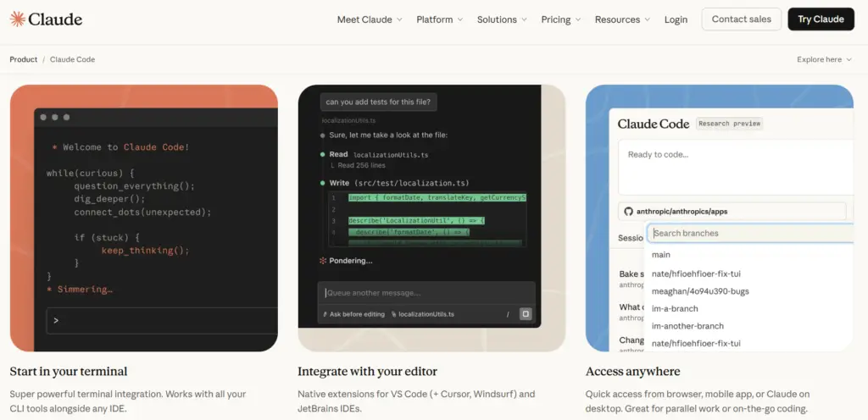The image size is (868, 420).
Task: Click the Simmering status line
Action: coord(80,289)
